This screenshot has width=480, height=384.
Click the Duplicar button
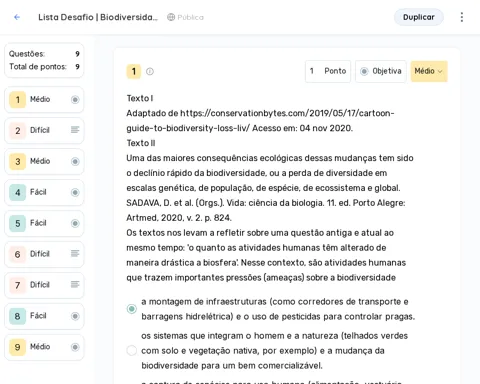pos(419,17)
